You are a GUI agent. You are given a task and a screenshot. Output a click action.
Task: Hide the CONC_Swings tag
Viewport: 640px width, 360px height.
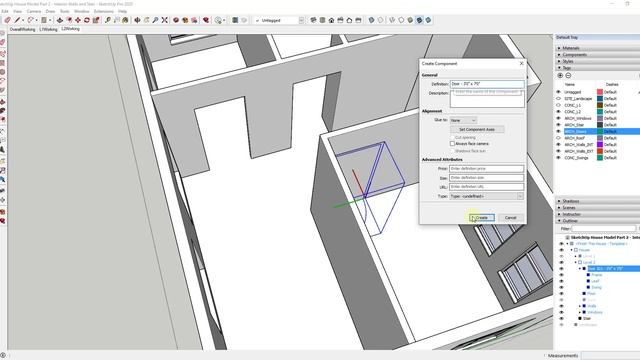(x=558, y=158)
